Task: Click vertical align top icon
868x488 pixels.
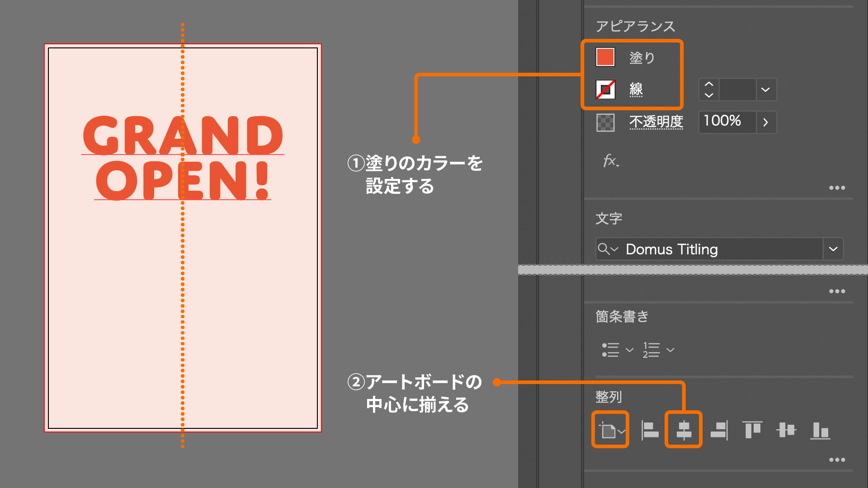Action: coord(752,430)
